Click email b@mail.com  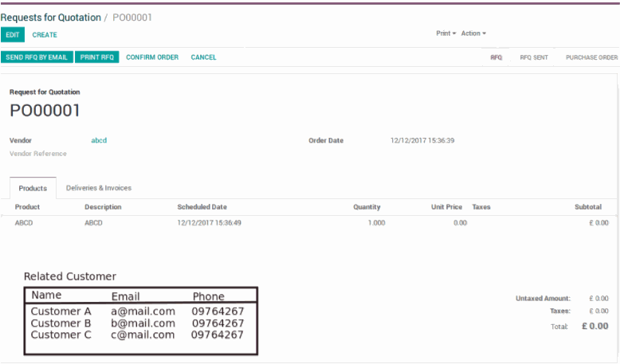[x=143, y=323]
